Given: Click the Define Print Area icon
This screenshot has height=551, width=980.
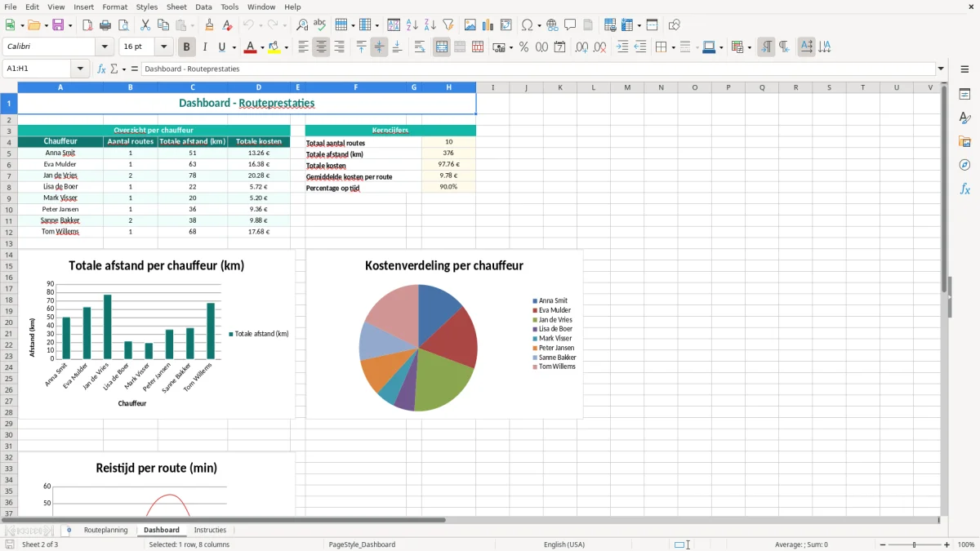Looking at the screenshot, I should coord(610,25).
